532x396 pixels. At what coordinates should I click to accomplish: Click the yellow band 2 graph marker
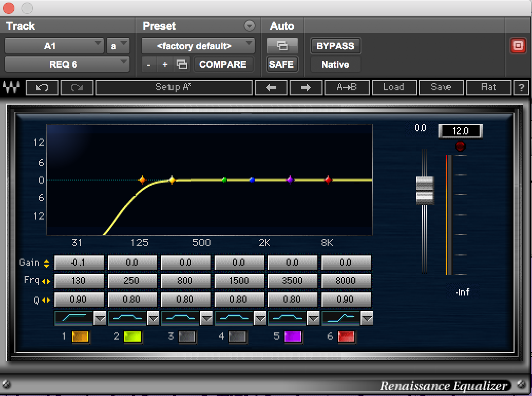click(x=172, y=180)
